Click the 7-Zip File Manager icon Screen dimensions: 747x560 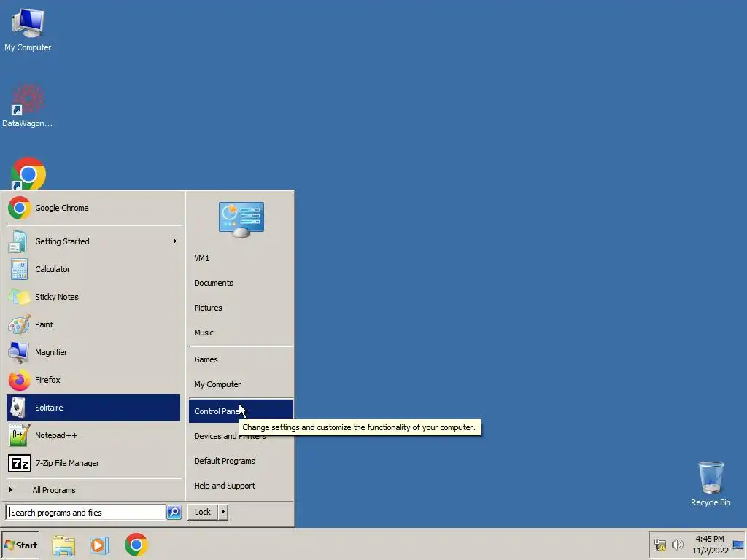[20, 463]
